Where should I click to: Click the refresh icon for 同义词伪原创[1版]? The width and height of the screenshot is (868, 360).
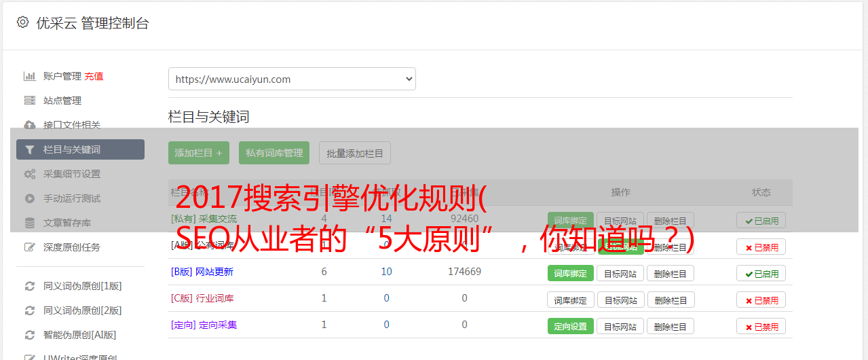30,286
